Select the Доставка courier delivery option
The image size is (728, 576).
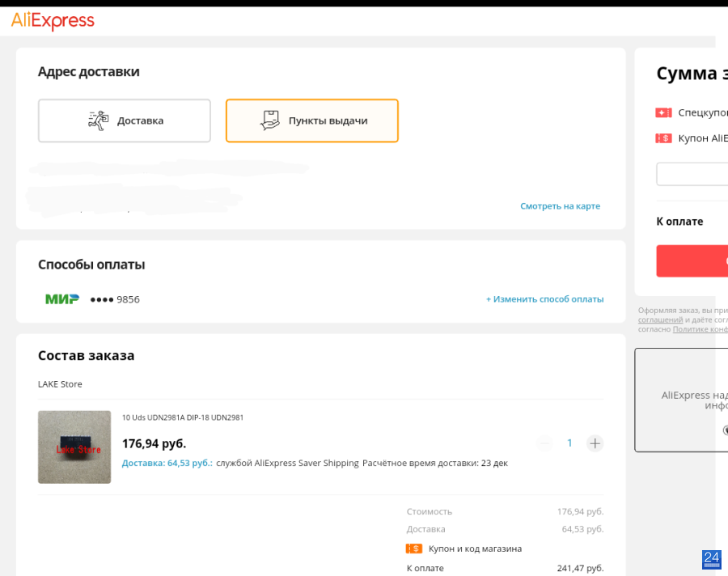point(125,121)
